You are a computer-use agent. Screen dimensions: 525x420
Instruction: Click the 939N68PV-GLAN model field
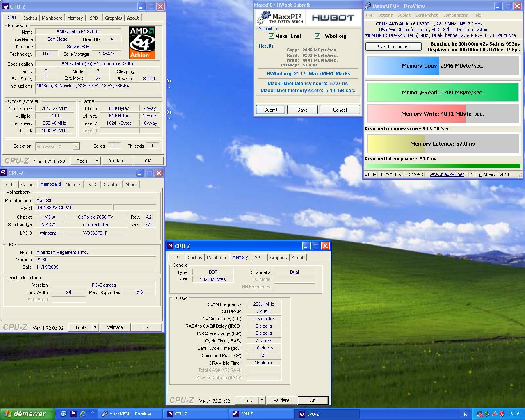73,208
